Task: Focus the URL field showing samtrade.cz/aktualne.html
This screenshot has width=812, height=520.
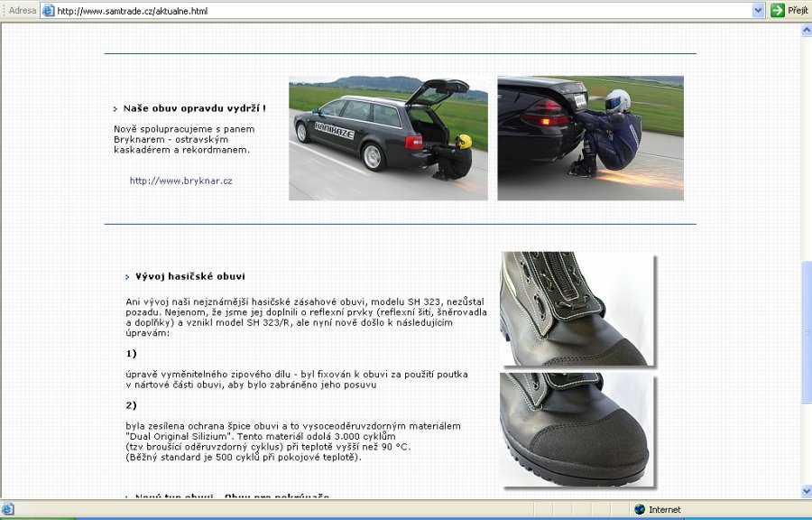Action: tap(397, 11)
